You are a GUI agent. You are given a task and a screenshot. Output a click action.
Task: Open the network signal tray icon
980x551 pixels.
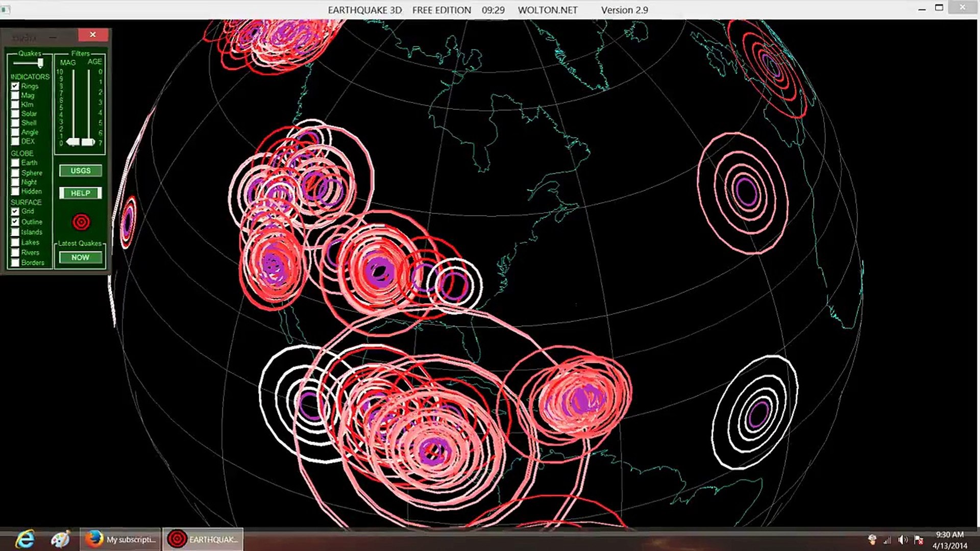887,540
